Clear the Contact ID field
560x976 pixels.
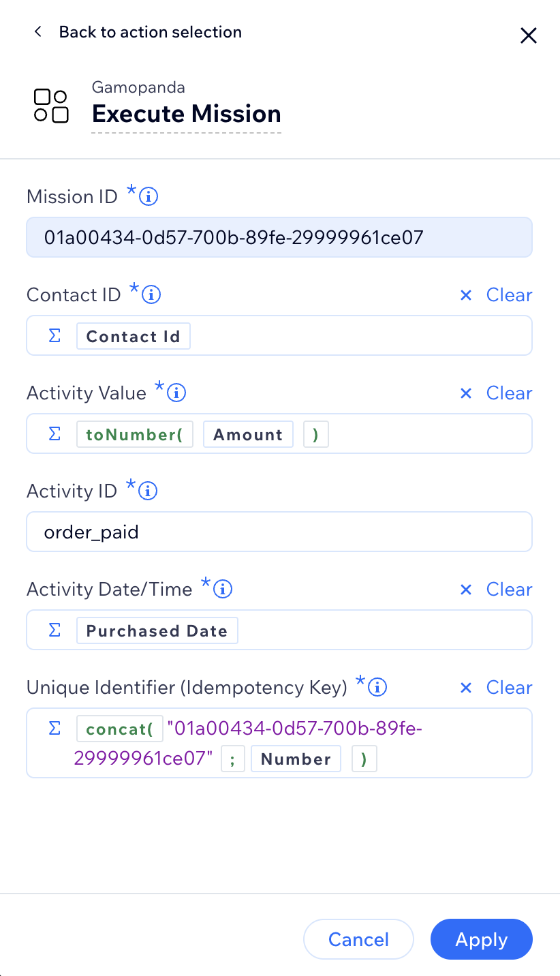[x=496, y=295]
